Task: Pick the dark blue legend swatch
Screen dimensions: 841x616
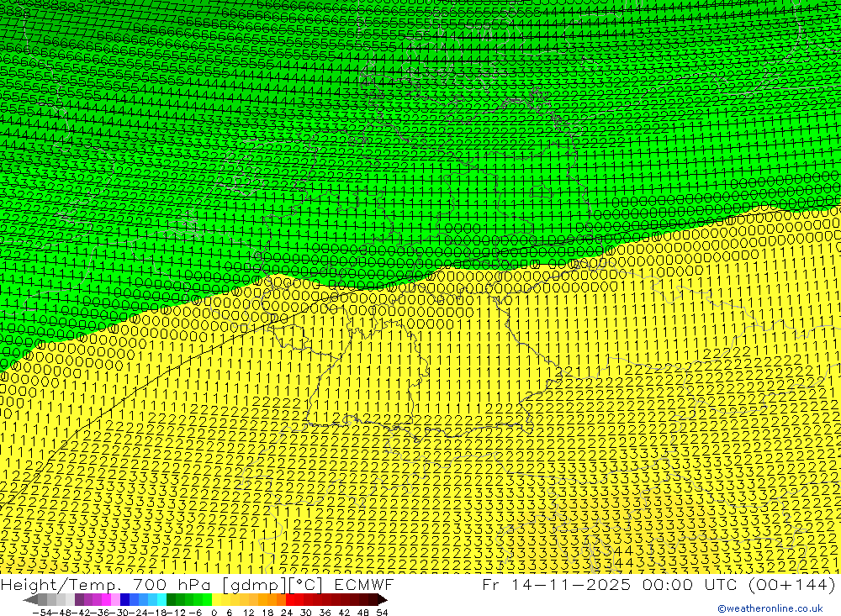Action: pyautogui.click(x=125, y=600)
